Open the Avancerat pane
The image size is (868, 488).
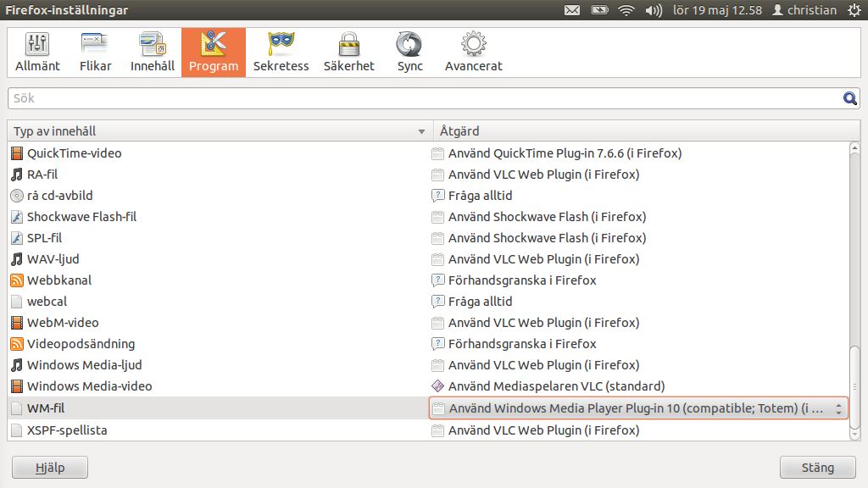pyautogui.click(x=473, y=52)
